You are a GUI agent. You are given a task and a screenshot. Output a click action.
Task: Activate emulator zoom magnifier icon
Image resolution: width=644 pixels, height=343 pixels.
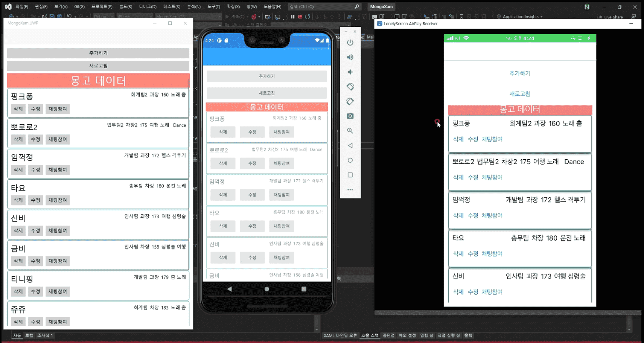[x=350, y=131]
